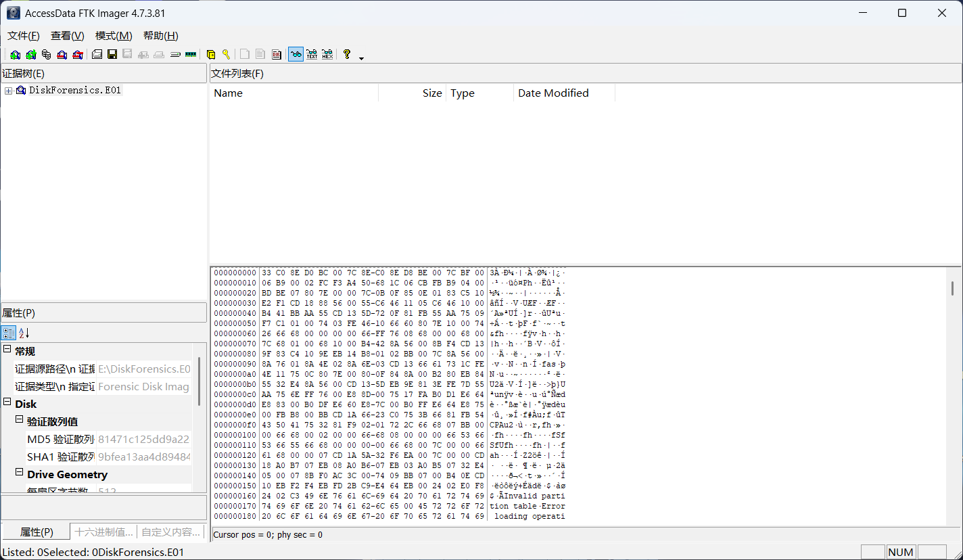Open help via the question mark icon
Image resolution: width=963 pixels, height=560 pixels.
coord(347,55)
